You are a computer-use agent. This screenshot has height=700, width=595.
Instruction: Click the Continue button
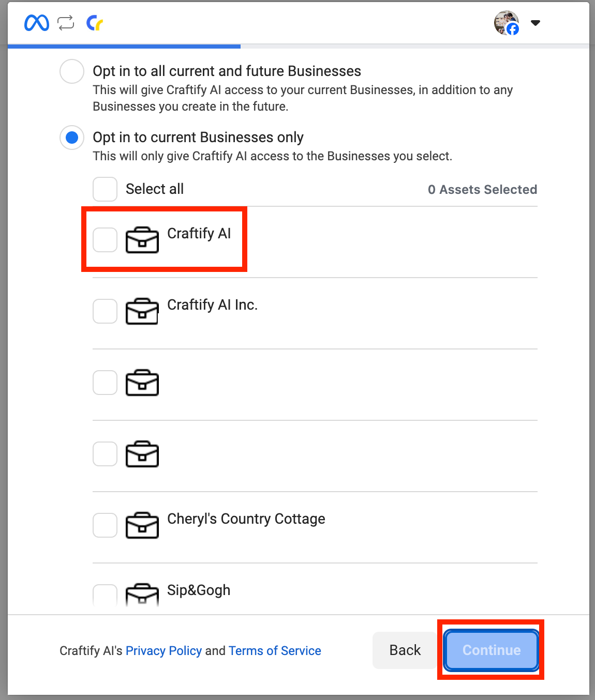491,650
